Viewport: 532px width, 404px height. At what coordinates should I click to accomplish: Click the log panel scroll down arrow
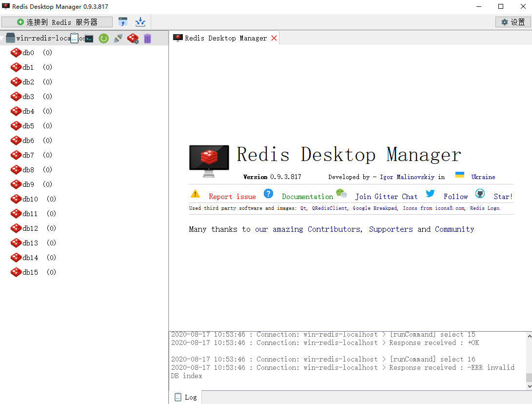point(529,386)
